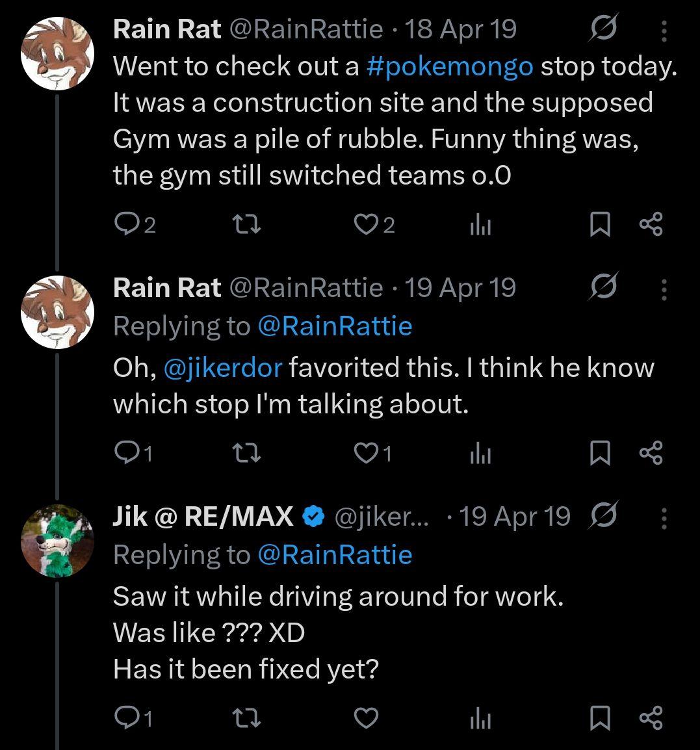Open Grok icon on first tweet
The height and width of the screenshot is (750, 700).
click(x=603, y=29)
